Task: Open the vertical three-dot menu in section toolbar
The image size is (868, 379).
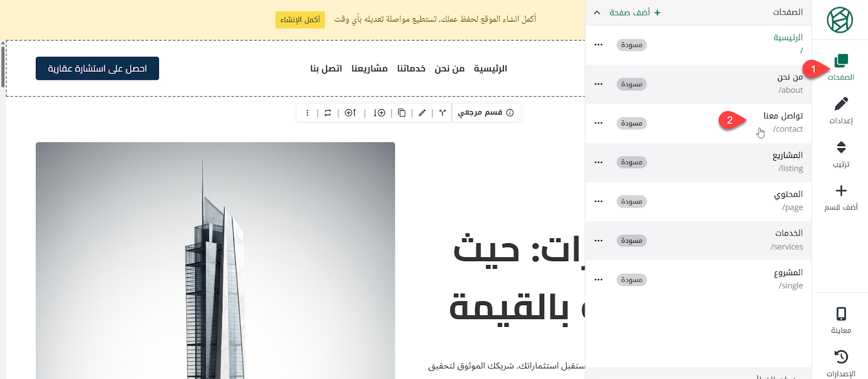Action: point(308,113)
